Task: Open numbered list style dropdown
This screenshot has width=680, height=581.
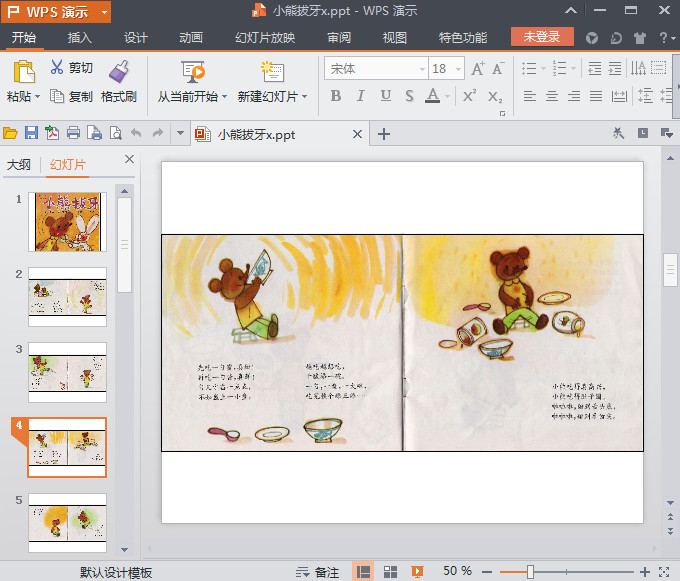Action: tap(573, 69)
